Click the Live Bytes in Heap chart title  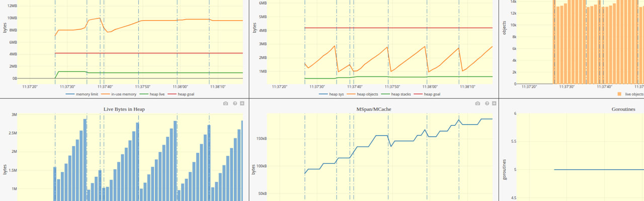coord(124,109)
